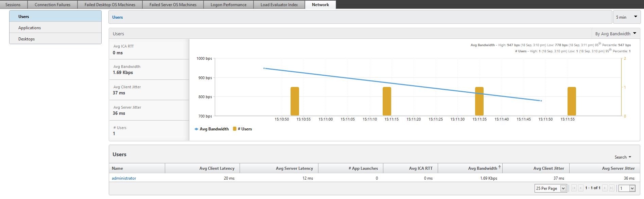Open the Connection Failures tab
The width and height of the screenshot is (644, 199).
pos(52,5)
